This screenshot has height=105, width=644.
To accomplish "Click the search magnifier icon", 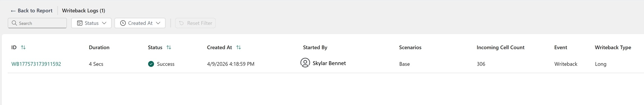I will (14, 23).
